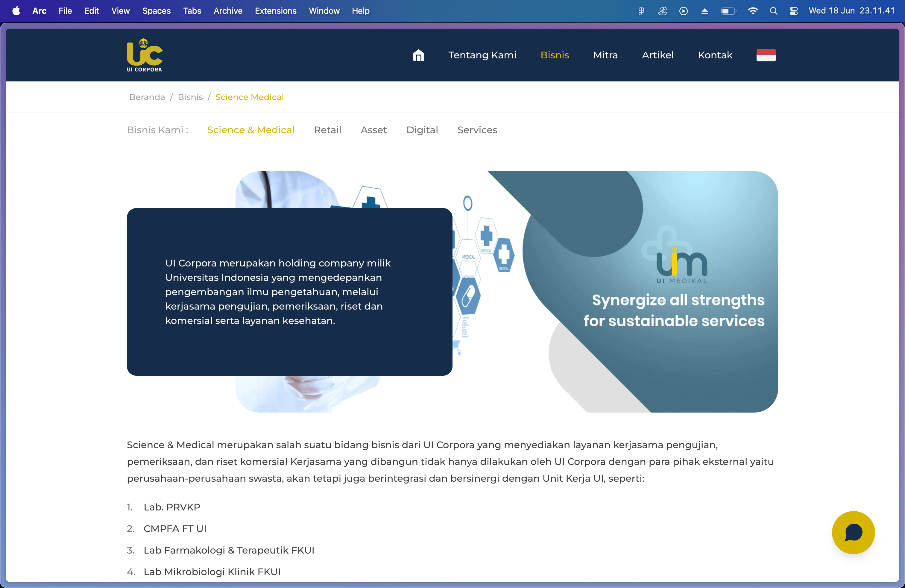Click the play circle menu bar icon

[683, 11]
